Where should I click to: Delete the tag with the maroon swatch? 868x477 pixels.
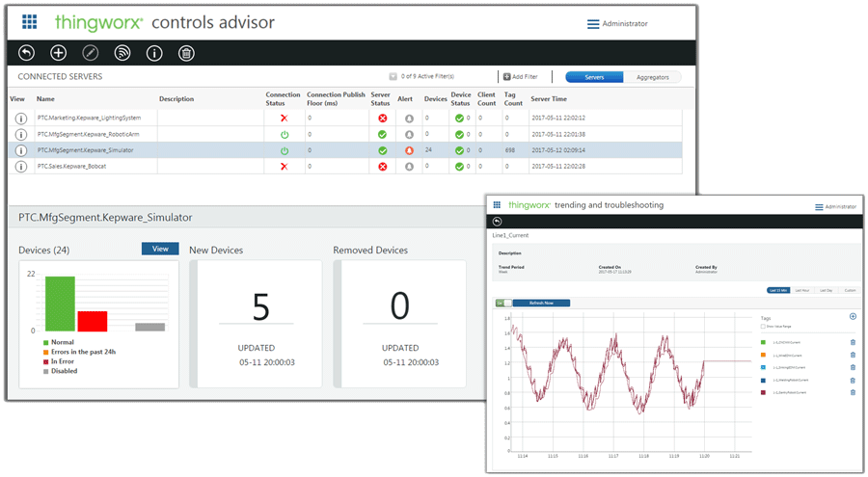click(x=853, y=392)
